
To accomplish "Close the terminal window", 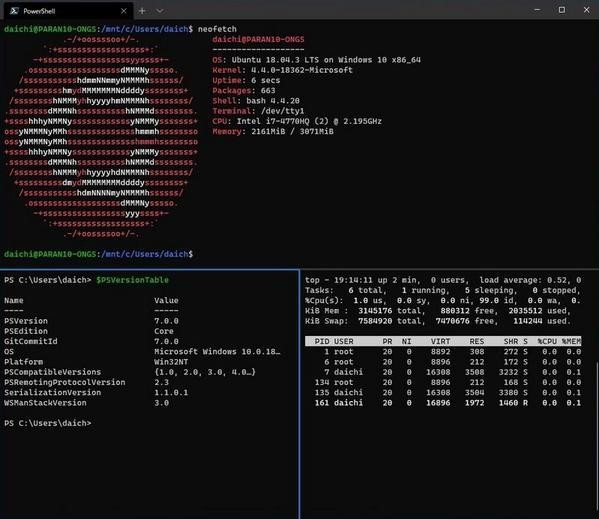I will click(586, 10).
